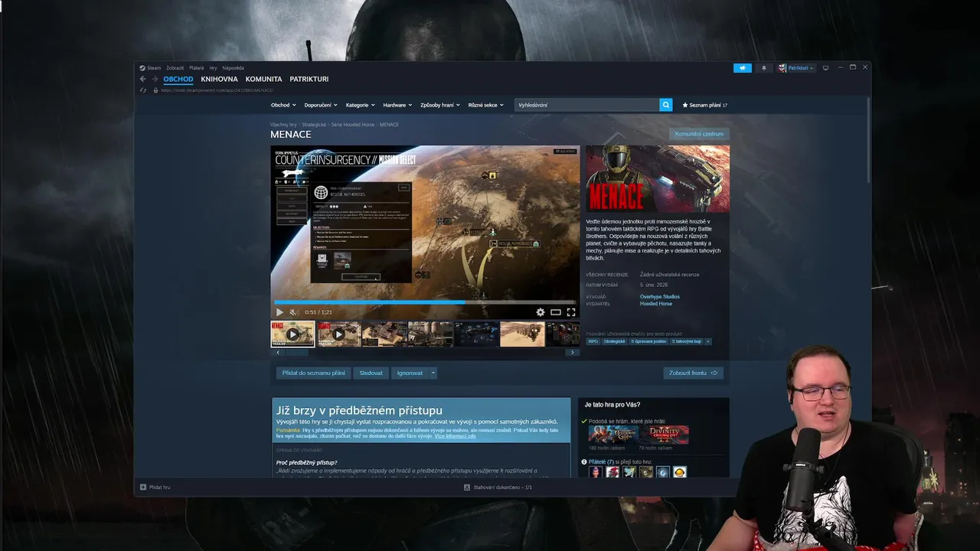This screenshot has width=980, height=551.
Task: Open the Nápověda menu
Action: click(x=234, y=68)
